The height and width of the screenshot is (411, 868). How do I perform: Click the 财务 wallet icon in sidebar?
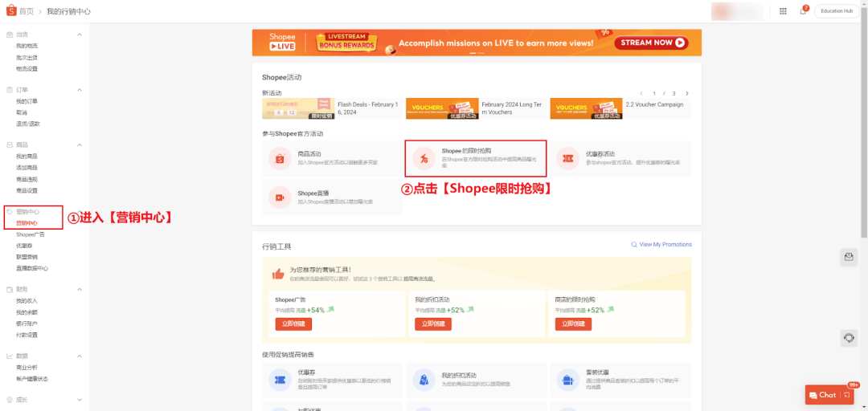(10, 289)
